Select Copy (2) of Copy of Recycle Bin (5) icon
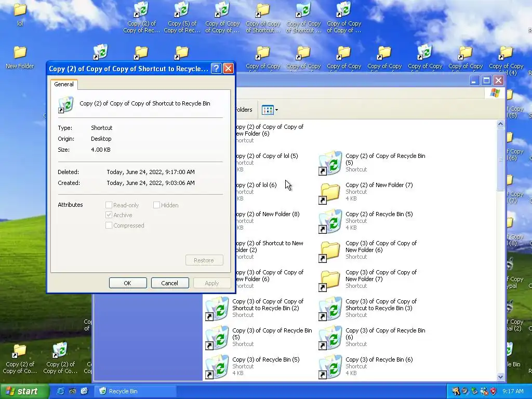This screenshot has width=532, height=399. point(330,163)
